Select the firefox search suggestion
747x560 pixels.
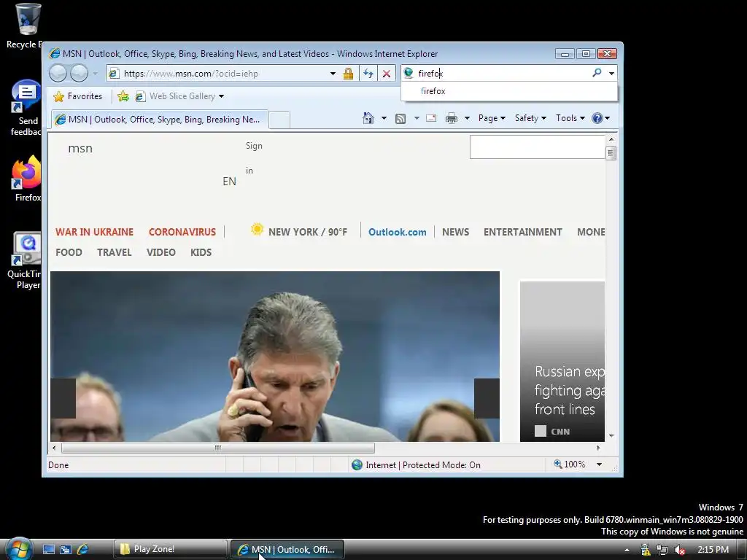click(x=508, y=91)
